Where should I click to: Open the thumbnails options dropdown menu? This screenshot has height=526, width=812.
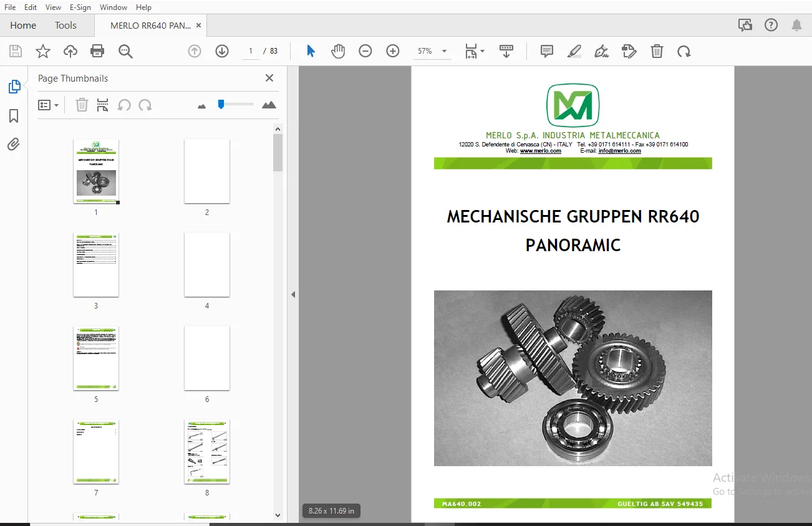click(48, 105)
